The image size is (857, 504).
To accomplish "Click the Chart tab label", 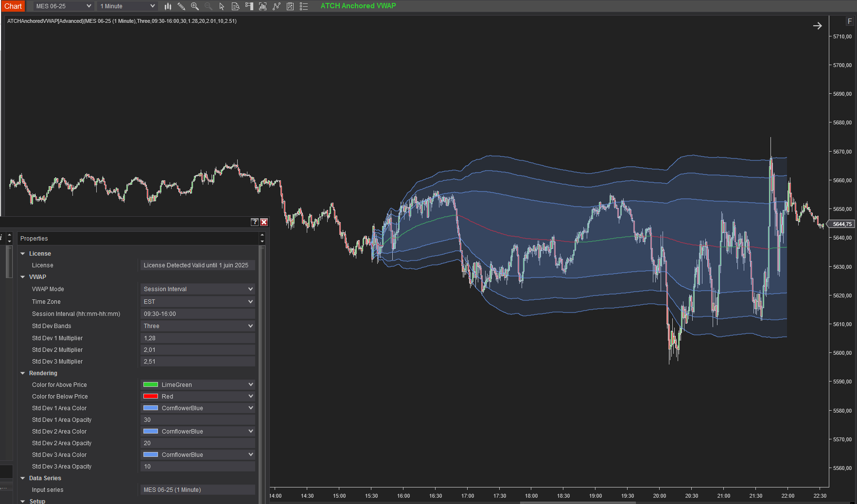I will pyautogui.click(x=13, y=6).
